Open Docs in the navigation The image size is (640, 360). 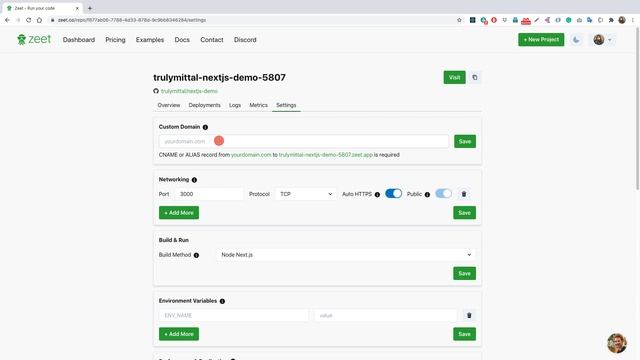[x=182, y=40]
